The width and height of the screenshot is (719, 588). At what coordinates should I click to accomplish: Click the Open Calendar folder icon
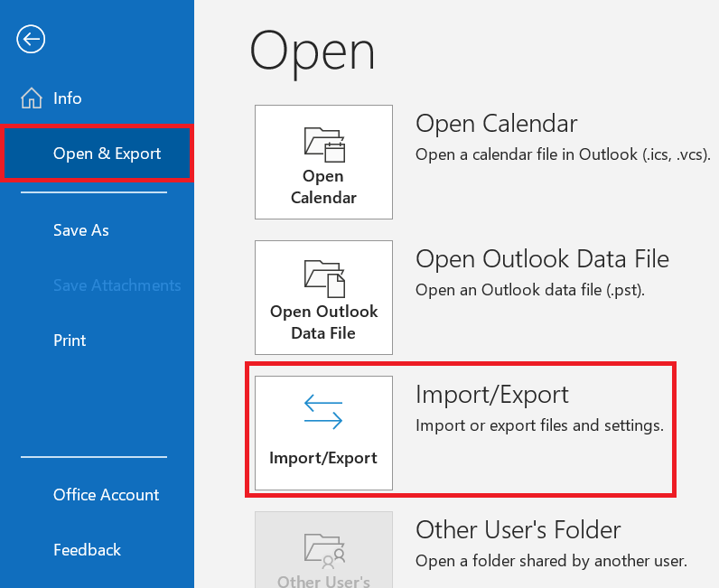tap(324, 145)
